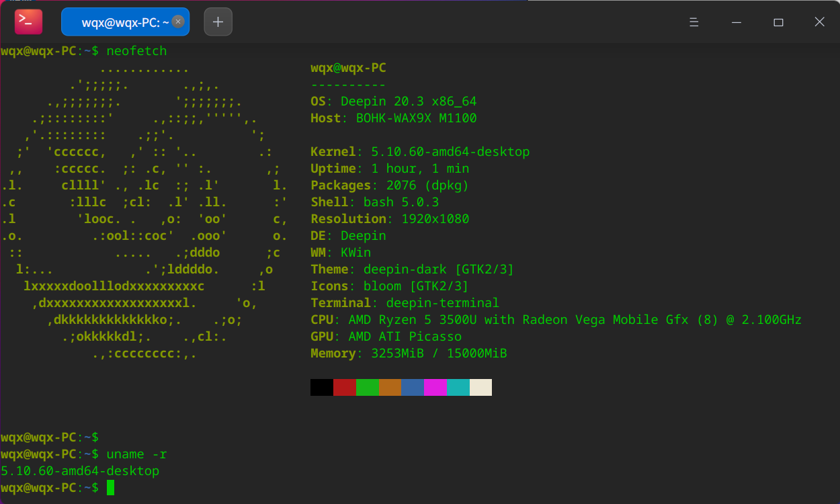840x504 pixels.
Task: Click the deepin-terminal app icon
Action: 27,21
